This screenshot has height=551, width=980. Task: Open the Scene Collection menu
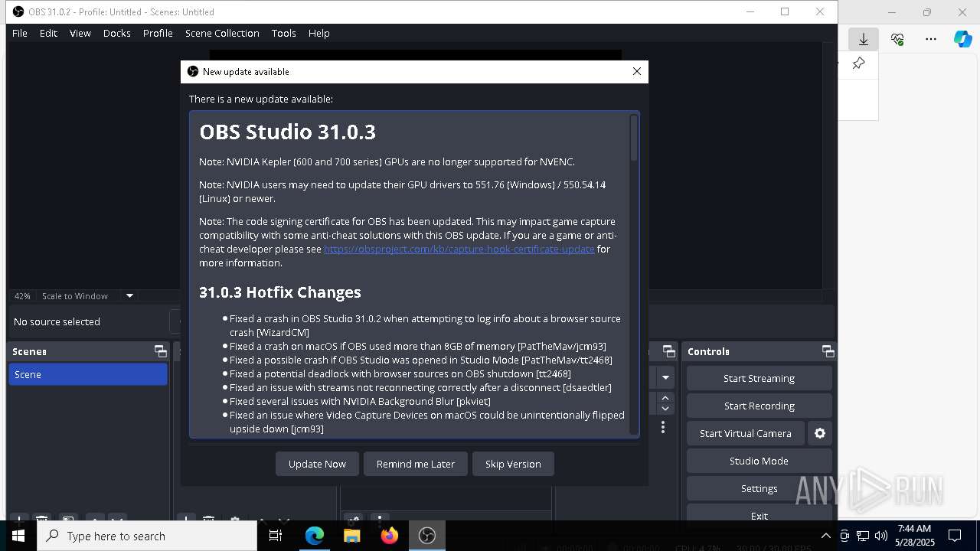click(222, 33)
